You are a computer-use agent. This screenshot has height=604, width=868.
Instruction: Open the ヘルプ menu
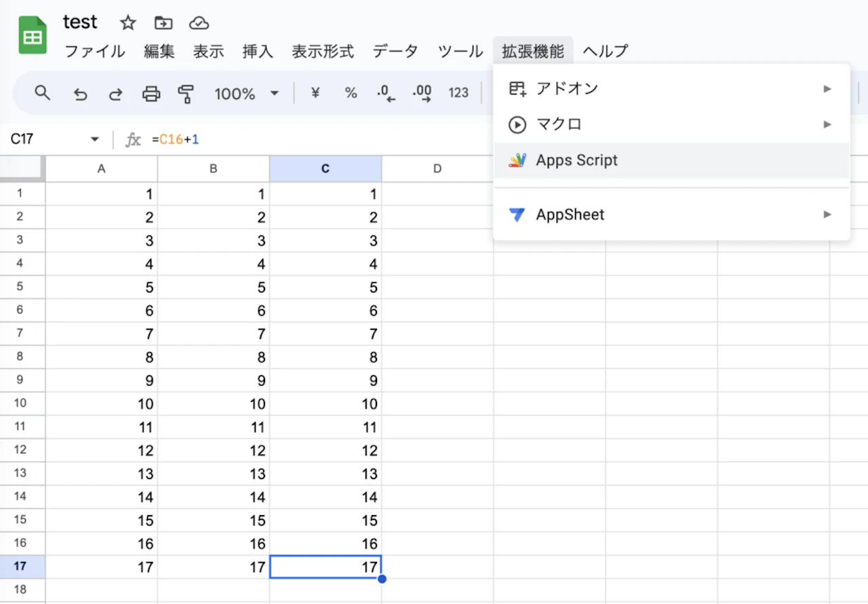click(606, 51)
